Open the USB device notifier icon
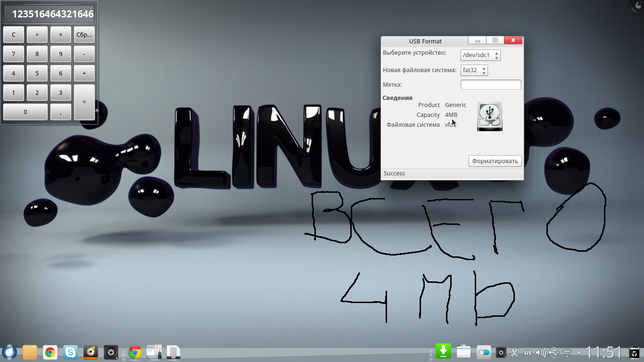The width and height of the screenshot is (644, 362). click(554, 352)
